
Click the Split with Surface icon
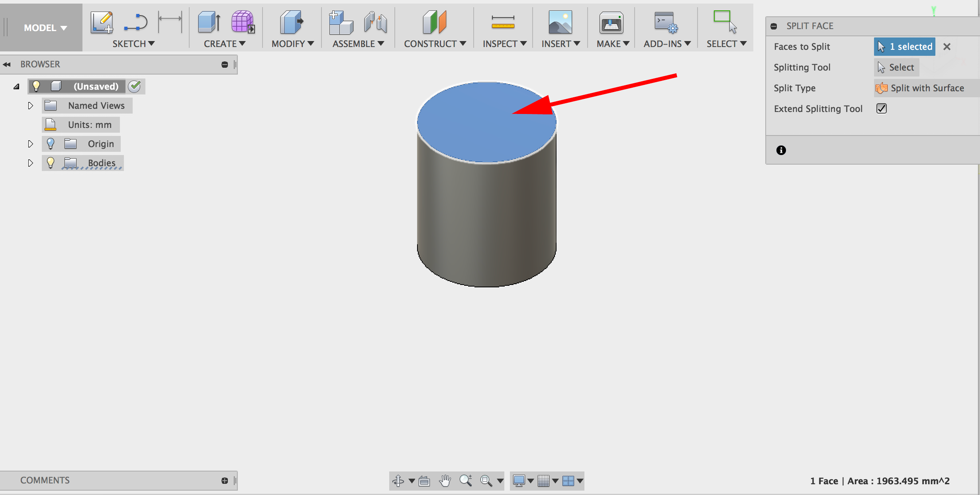(x=881, y=88)
